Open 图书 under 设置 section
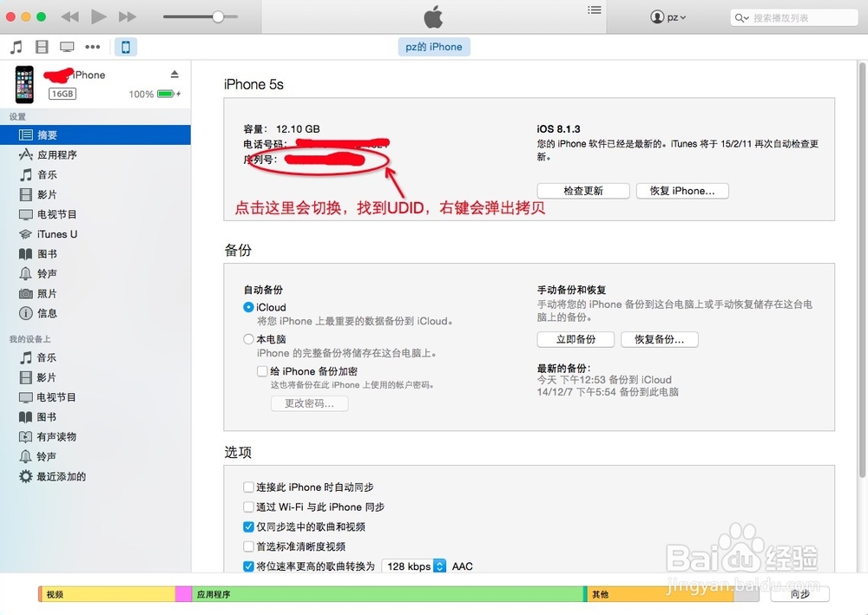Image resolution: width=868 pixels, height=615 pixels. (x=95, y=254)
